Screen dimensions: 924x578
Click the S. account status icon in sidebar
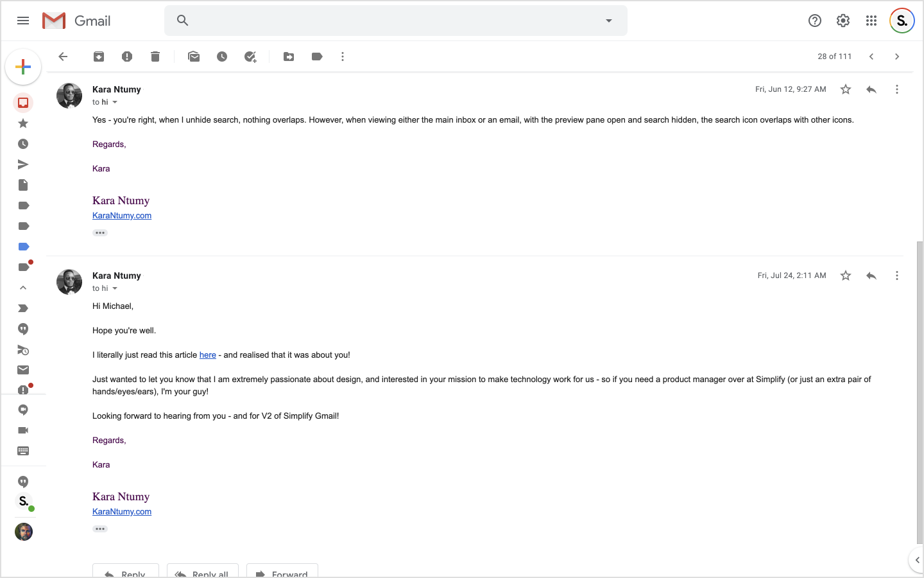24,502
